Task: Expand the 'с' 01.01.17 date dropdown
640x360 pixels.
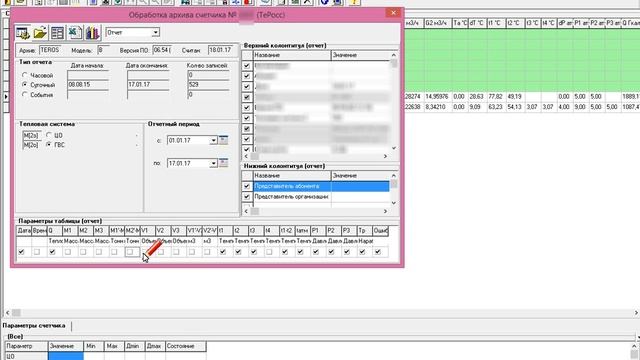Action: tap(213, 140)
